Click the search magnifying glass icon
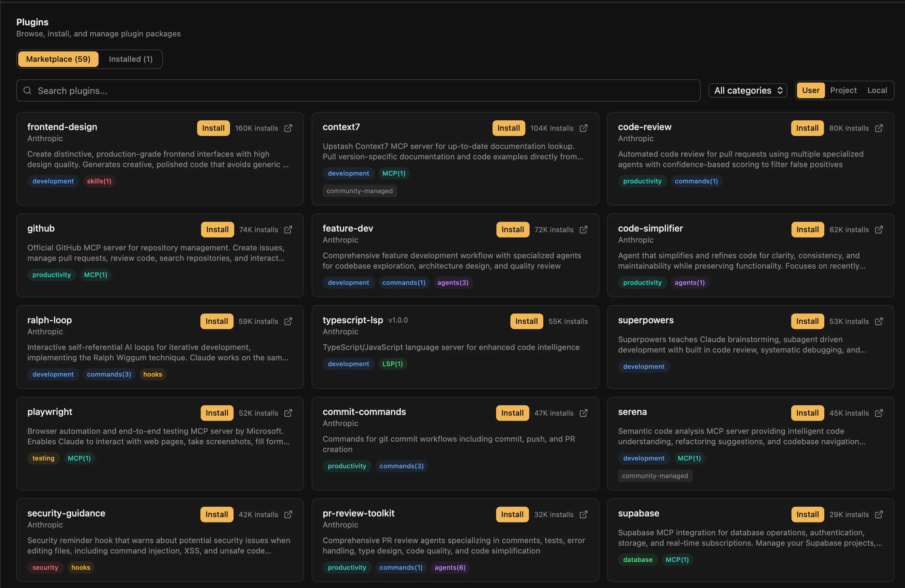The width and height of the screenshot is (905, 588). point(27,90)
